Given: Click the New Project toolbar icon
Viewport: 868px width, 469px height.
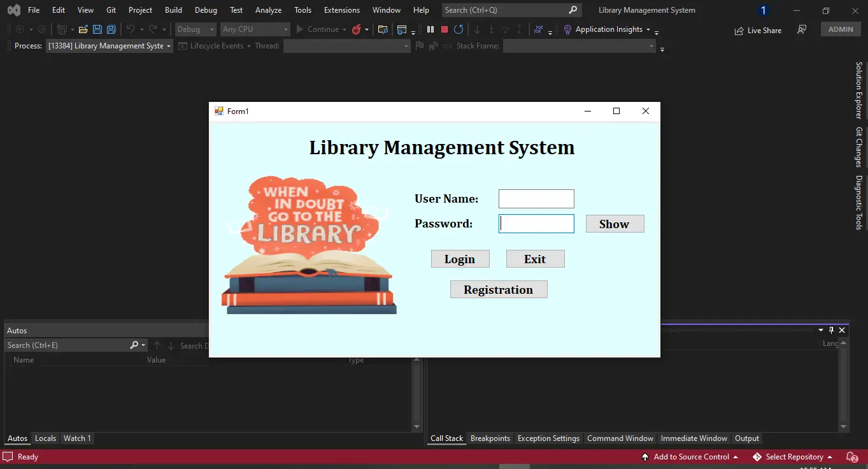Looking at the screenshot, I should coord(62,29).
